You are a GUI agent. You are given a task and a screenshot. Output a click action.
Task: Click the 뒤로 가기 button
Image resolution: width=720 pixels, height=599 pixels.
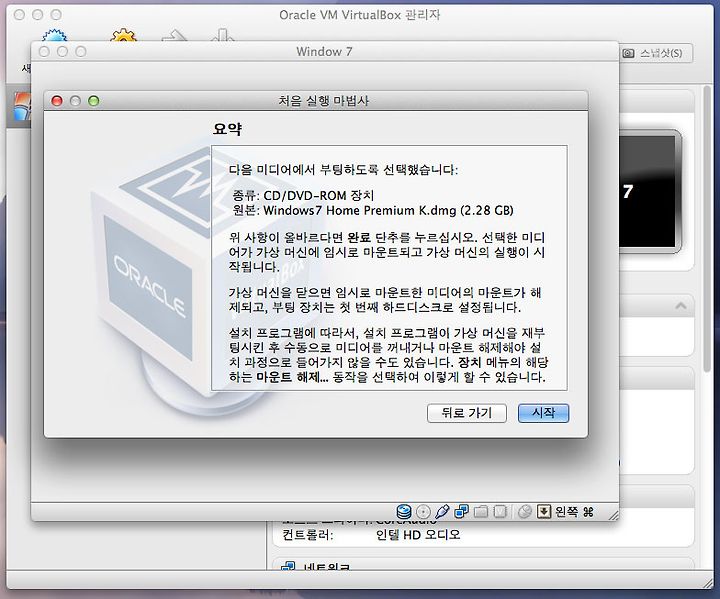[467, 413]
